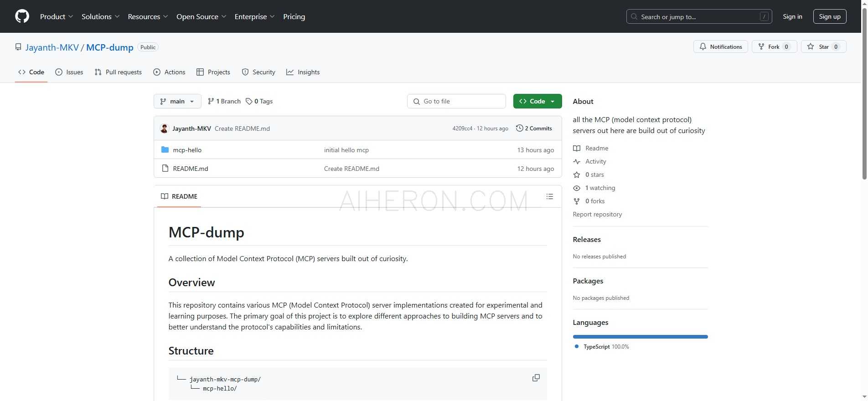The width and height of the screenshot is (868, 401).
Task: View the 0 stars link
Action: [589, 175]
